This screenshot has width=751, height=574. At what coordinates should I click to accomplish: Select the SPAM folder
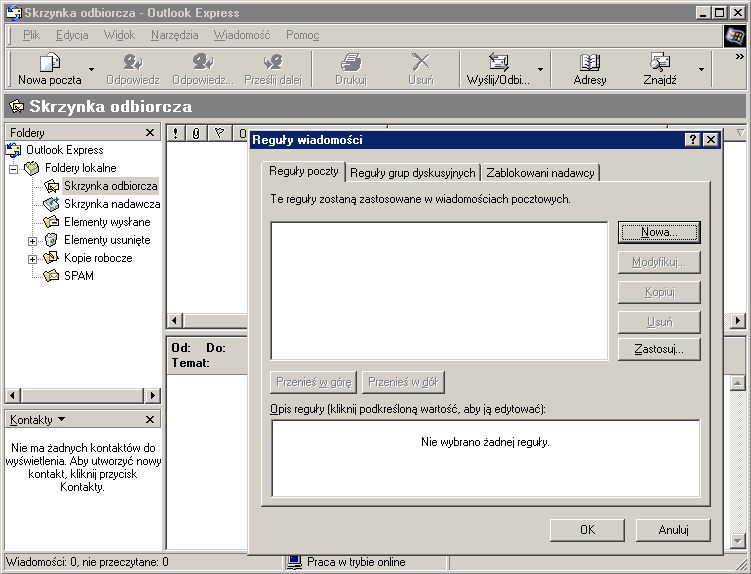click(68, 276)
